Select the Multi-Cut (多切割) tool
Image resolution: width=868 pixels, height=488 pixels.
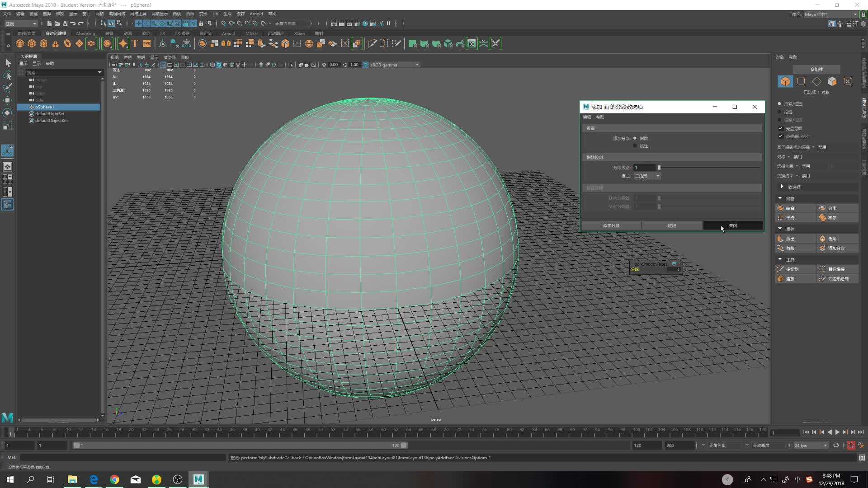(x=781, y=269)
